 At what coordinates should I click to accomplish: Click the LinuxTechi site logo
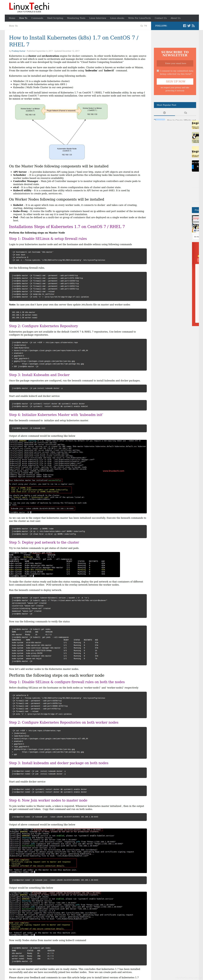tap(29, 7)
